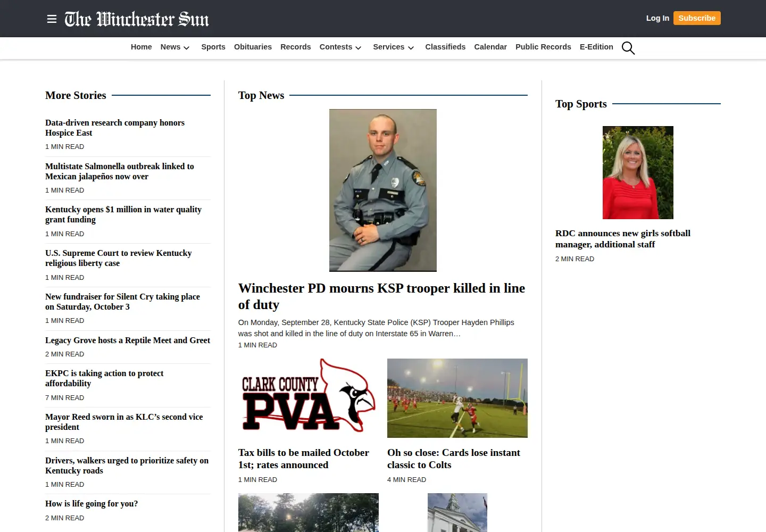Open the Tax bills to be mailed article
Image resolution: width=766 pixels, height=532 pixels.
(x=304, y=459)
